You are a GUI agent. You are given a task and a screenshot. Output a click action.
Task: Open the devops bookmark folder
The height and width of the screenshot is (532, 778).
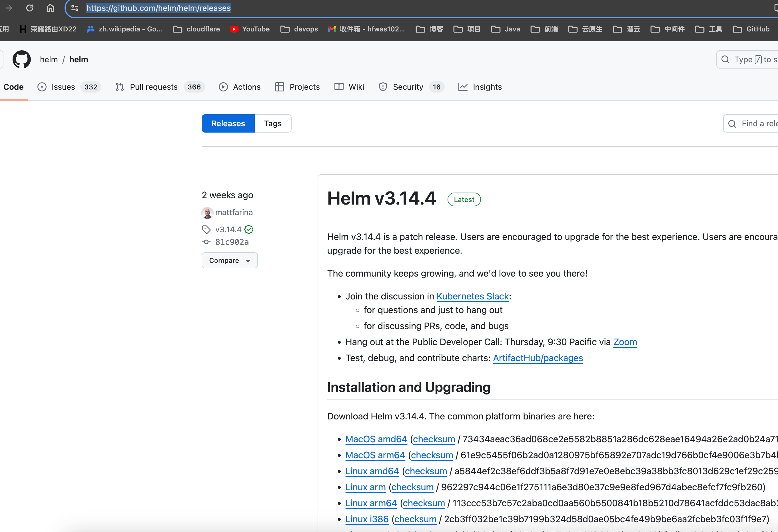299,29
